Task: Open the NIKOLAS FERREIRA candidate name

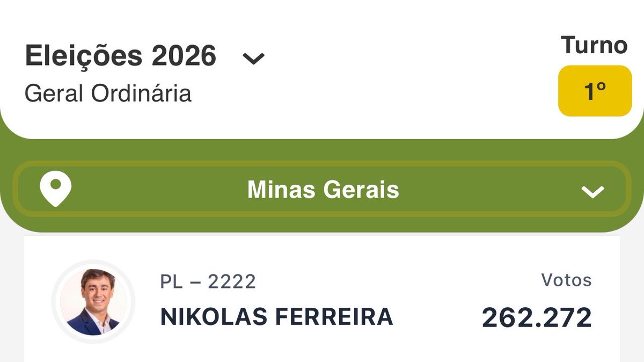Action: (x=276, y=317)
